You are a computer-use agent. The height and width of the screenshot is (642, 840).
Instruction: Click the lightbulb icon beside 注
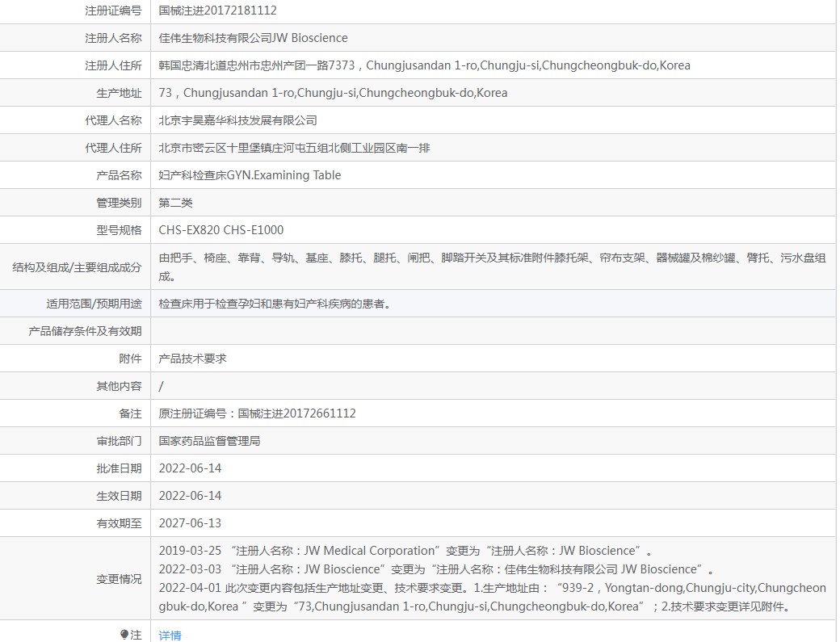click(x=124, y=635)
